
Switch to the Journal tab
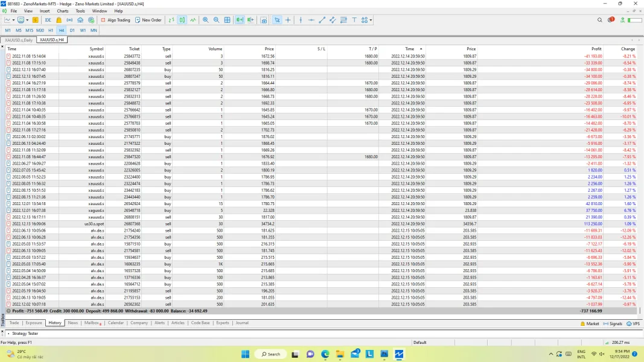[x=241, y=323]
